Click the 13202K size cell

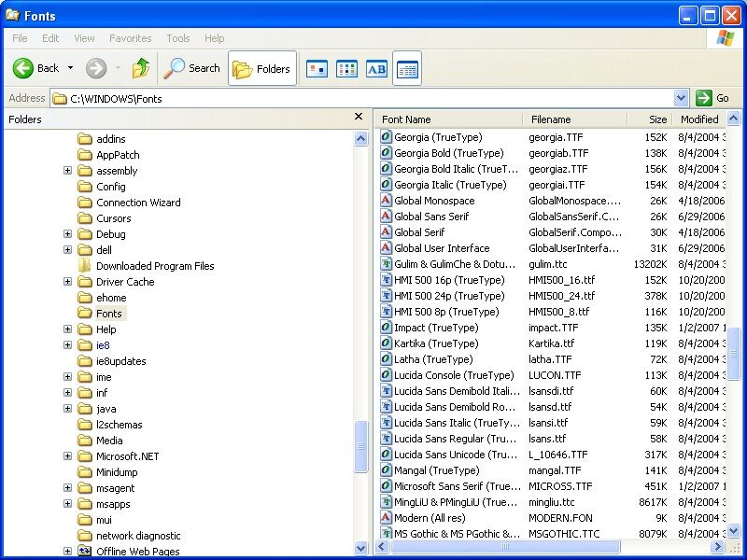coord(650,264)
